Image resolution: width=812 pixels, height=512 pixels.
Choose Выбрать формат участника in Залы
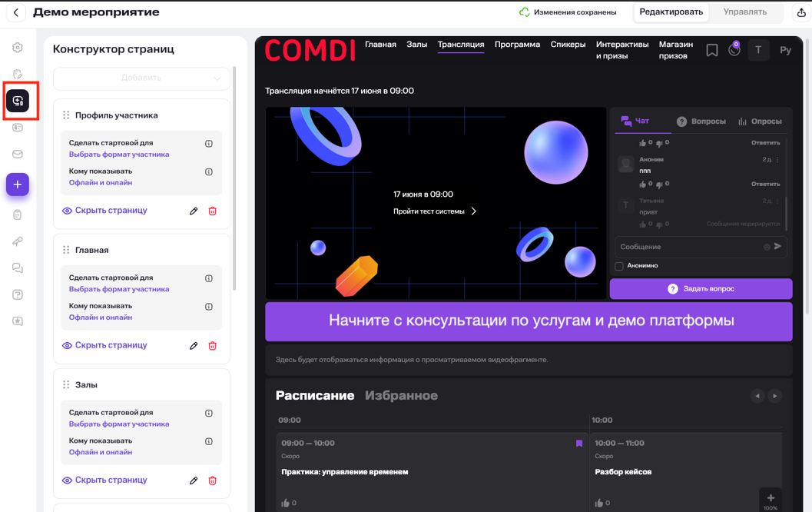(x=119, y=424)
